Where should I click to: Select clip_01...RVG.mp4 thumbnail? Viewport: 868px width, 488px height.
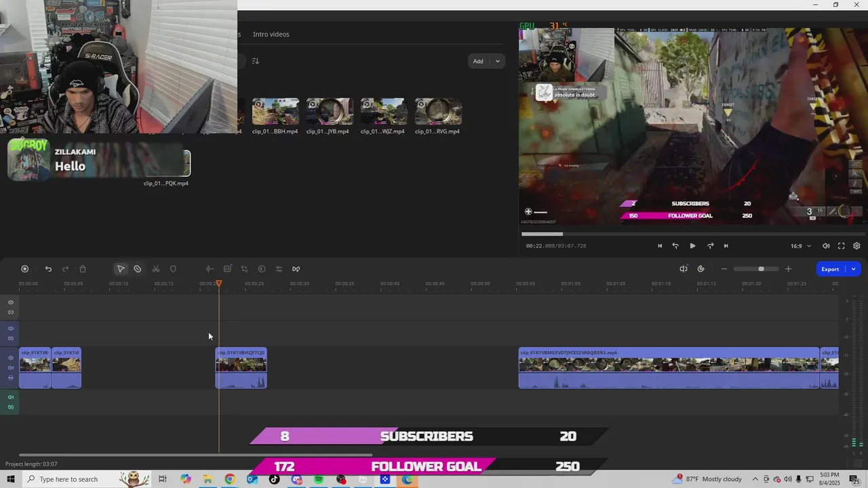point(438,112)
